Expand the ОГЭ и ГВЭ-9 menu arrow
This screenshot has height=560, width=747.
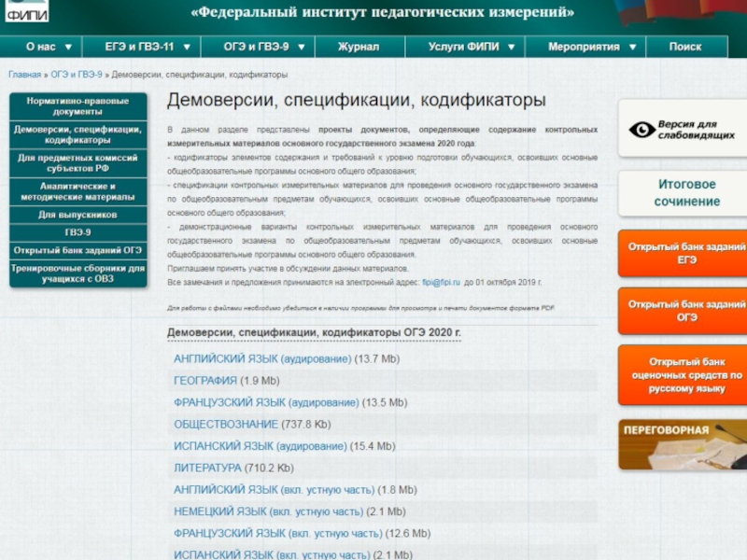point(301,48)
